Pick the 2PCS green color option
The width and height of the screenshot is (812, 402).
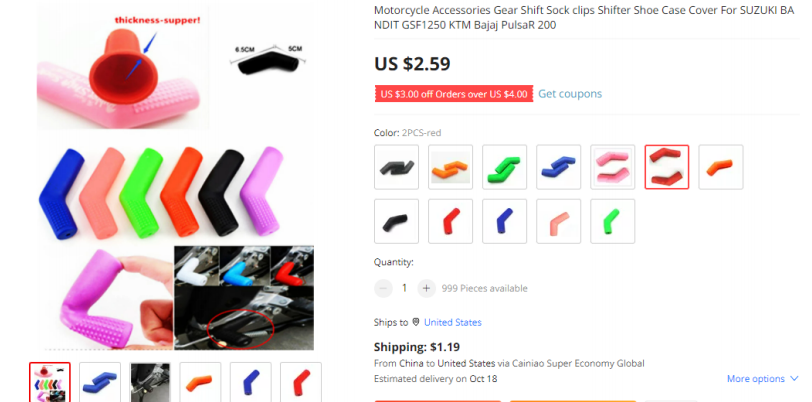pyautogui.click(x=504, y=167)
